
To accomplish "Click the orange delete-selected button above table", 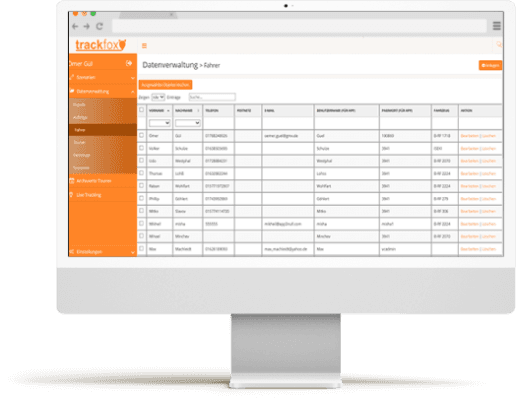I will point(165,85).
